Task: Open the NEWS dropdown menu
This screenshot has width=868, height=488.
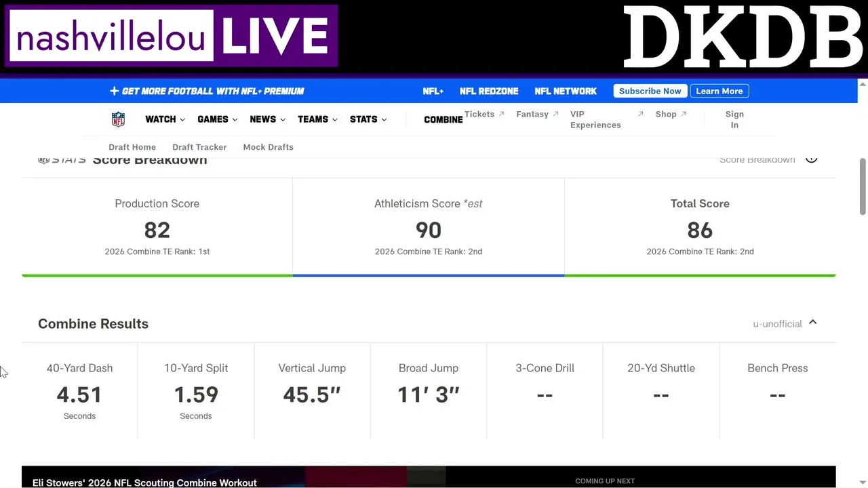Action: coord(267,119)
